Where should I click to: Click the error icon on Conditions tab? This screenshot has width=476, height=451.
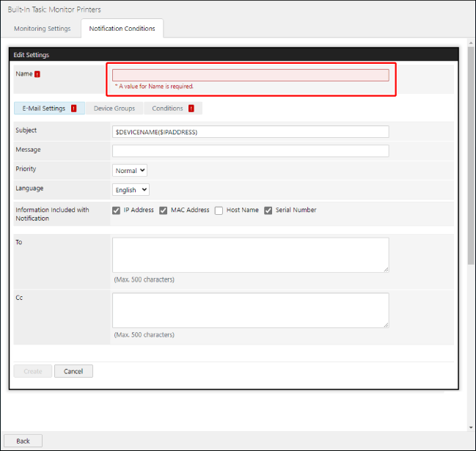(x=191, y=109)
